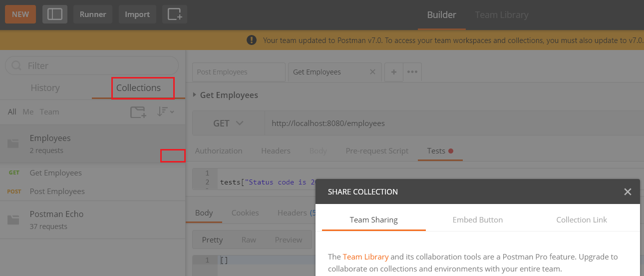This screenshot has width=644, height=276.
Task: Open the tab options ellipsis menu
Action: pos(412,72)
